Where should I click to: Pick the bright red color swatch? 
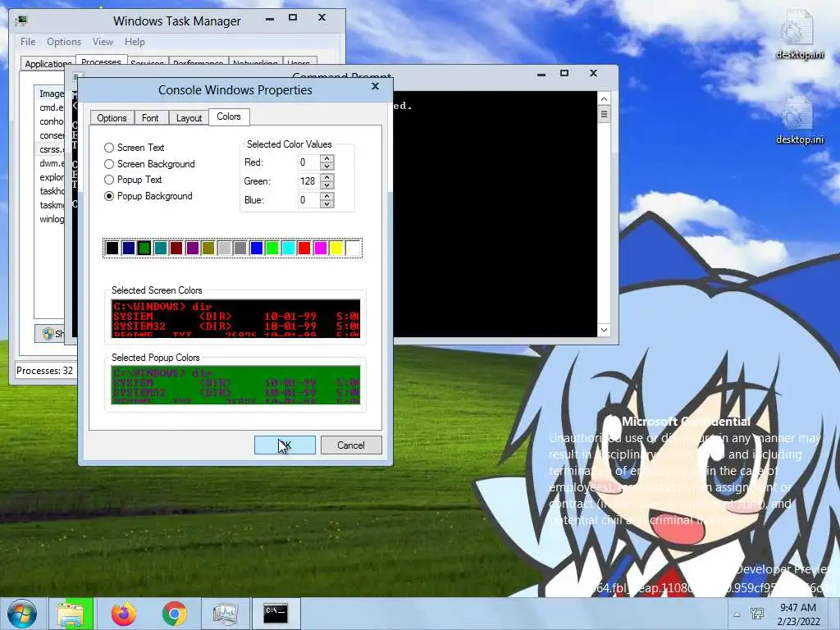pyautogui.click(x=304, y=248)
